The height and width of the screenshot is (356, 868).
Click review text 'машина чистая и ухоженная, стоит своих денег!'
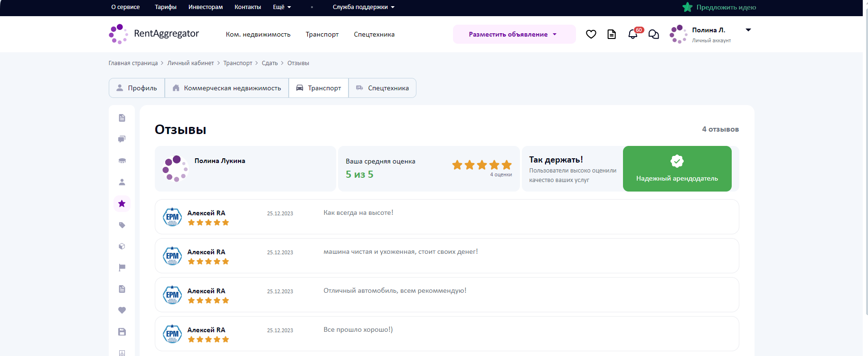[x=401, y=251]
